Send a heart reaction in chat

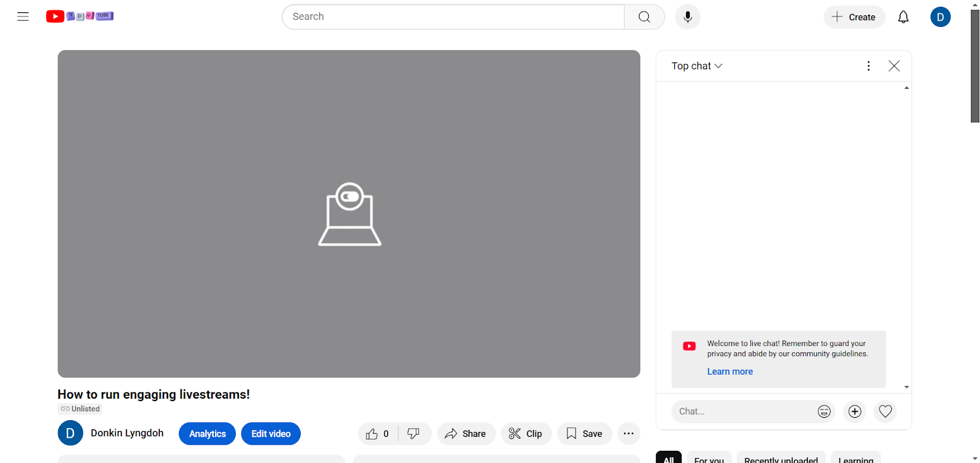tap(886, 412)
